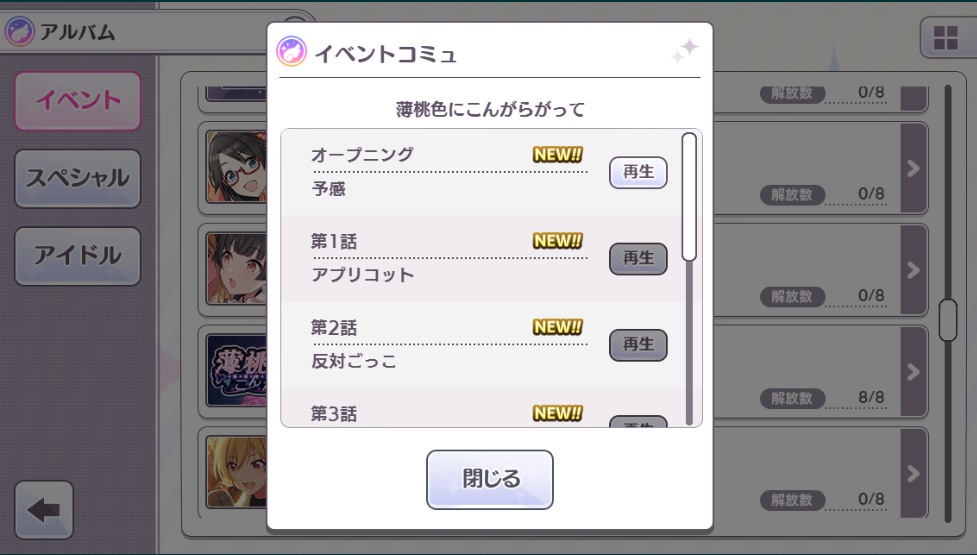Click NEW!! badge on 第1話 row
This screenshot has width=977, height=555.
click(x=558, y=240)
